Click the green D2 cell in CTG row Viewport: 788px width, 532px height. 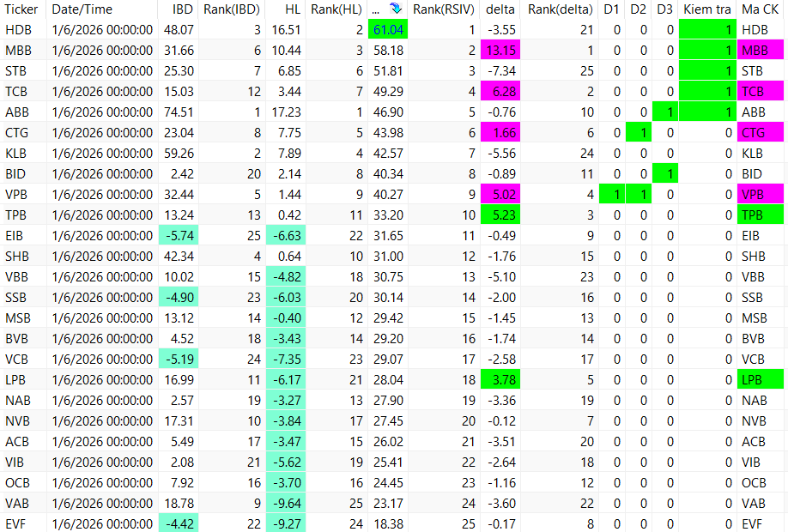click(x=639, y=133)
